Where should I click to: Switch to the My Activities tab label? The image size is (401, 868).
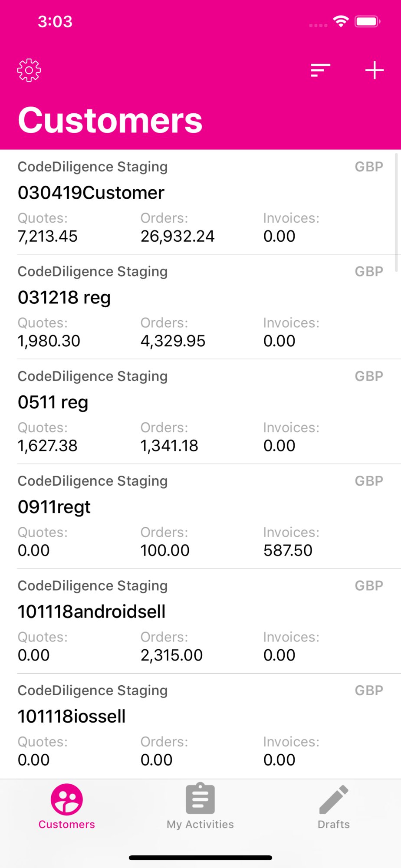coord(200,824)
